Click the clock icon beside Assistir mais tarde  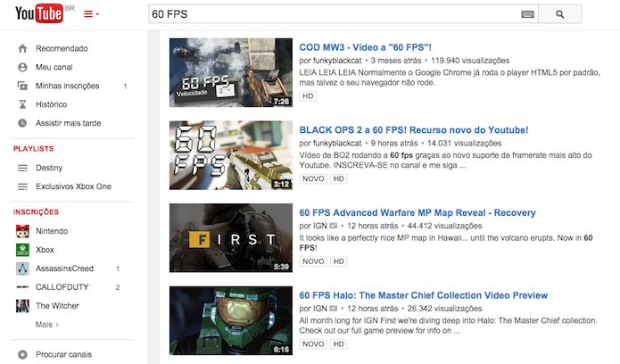point(22,123)
